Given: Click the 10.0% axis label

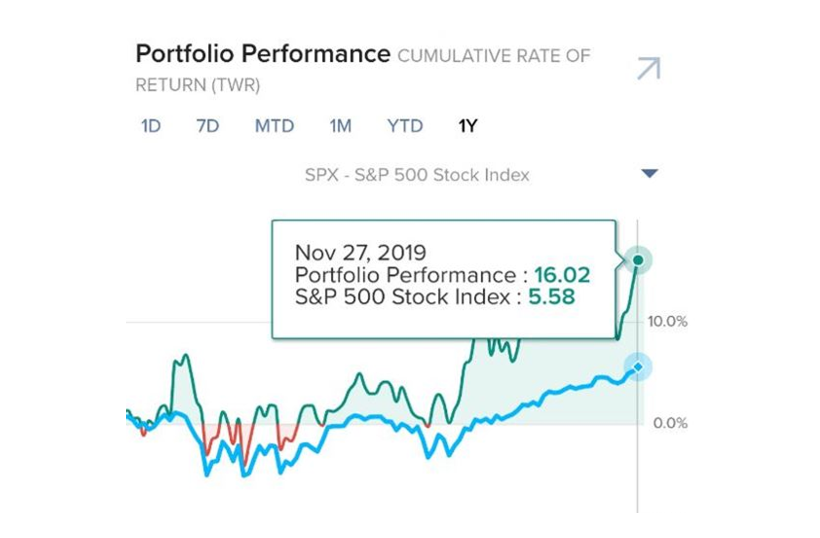Looking at the screenshot, I should 667,322.
